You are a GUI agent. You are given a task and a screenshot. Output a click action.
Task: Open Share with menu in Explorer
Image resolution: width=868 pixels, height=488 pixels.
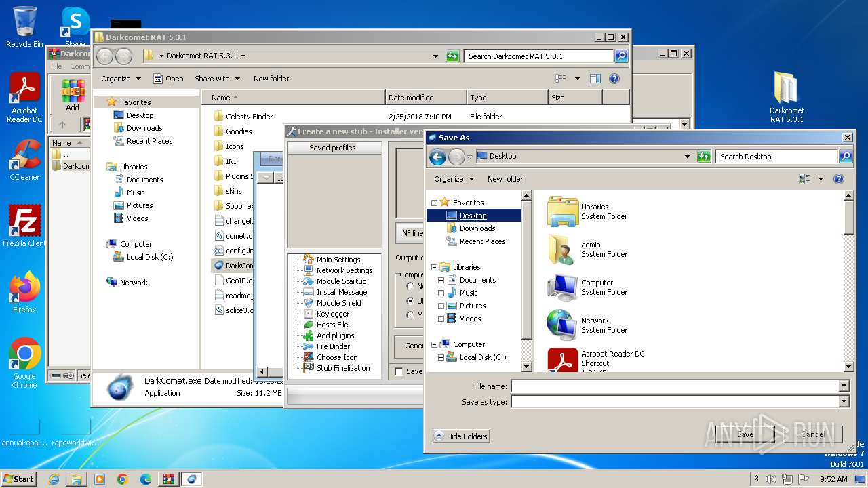click(218, 79)
